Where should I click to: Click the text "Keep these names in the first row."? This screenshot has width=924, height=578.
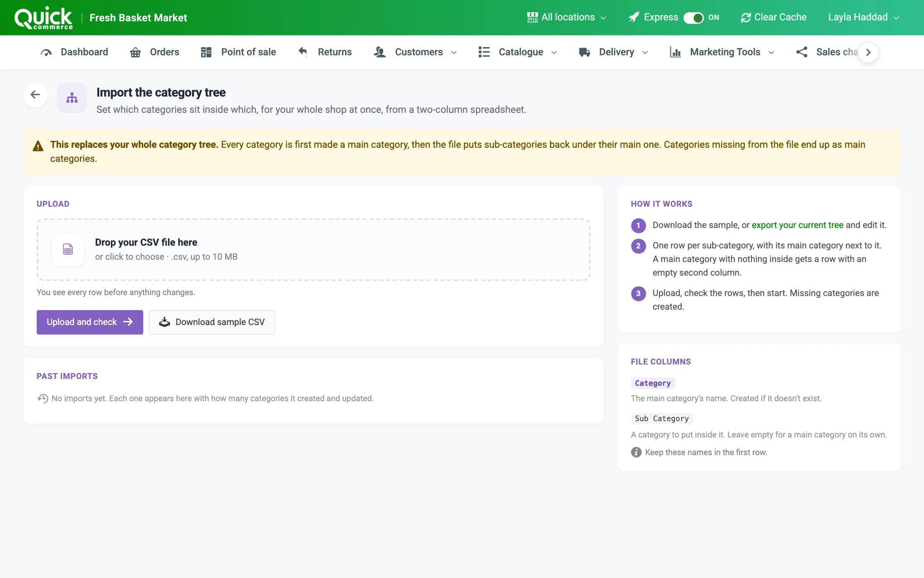tap(706, 452)
